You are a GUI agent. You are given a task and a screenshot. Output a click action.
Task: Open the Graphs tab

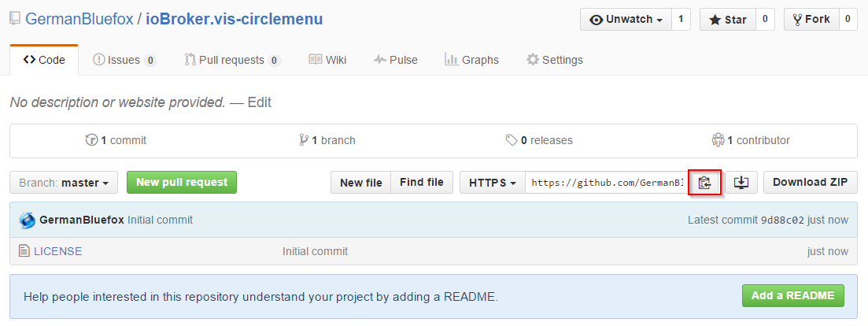(471, 60)
